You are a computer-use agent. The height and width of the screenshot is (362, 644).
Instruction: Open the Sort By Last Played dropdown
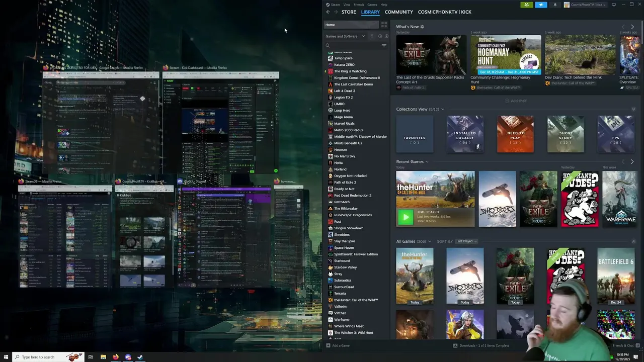466,241
